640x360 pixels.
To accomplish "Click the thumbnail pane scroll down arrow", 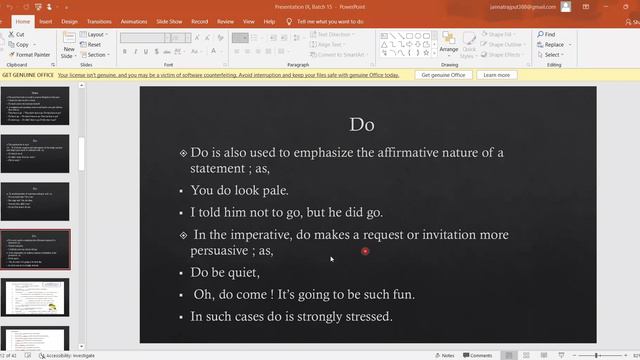I will click(82, 347).
